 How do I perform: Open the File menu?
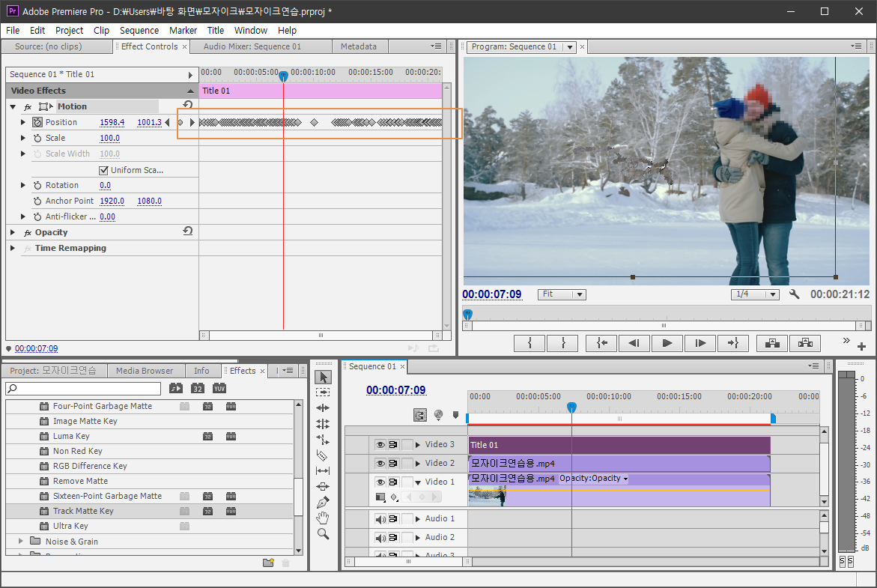[x=13, y=30]
